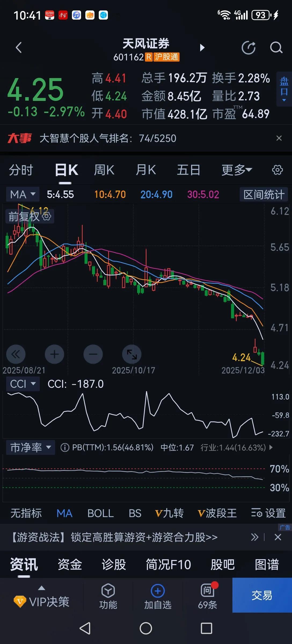292x644 pixels.
Task: Open search with magnifier icon
Action: click(276, 48)
